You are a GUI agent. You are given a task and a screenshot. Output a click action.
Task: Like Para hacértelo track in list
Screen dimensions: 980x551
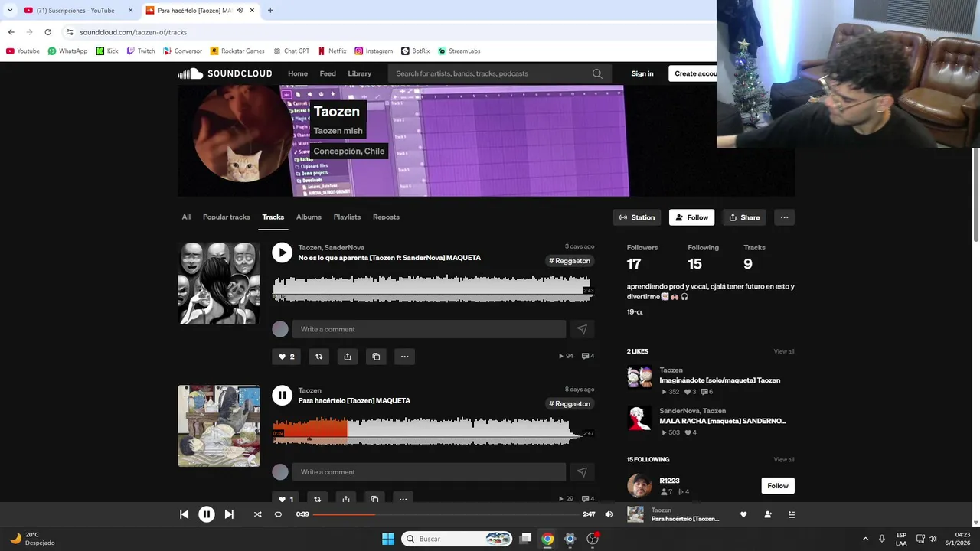286,499
